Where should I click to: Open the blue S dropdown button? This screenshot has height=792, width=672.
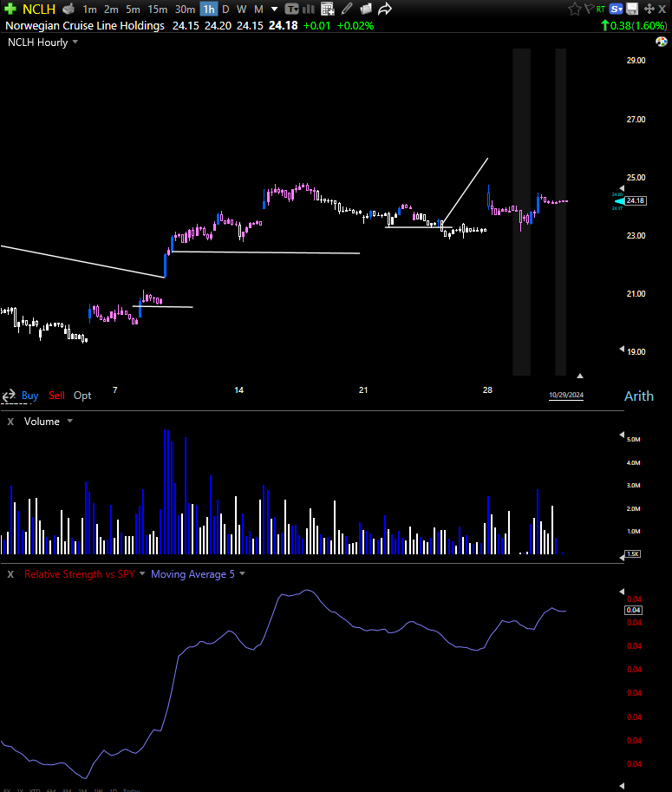pos(616,9)
